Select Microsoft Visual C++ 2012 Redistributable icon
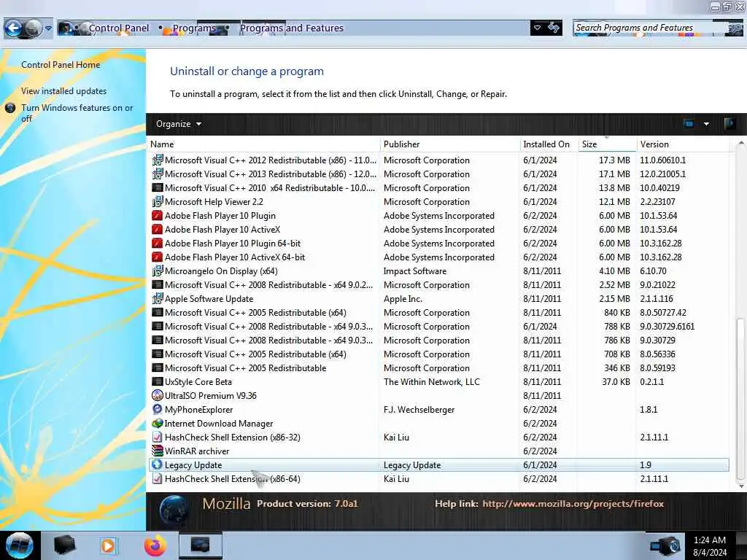Viewport: 747px width, 560px height. click(158, 160)
